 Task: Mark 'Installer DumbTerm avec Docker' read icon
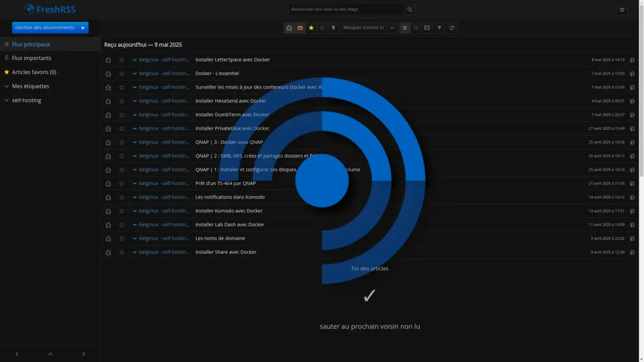[x=108, y=115]
